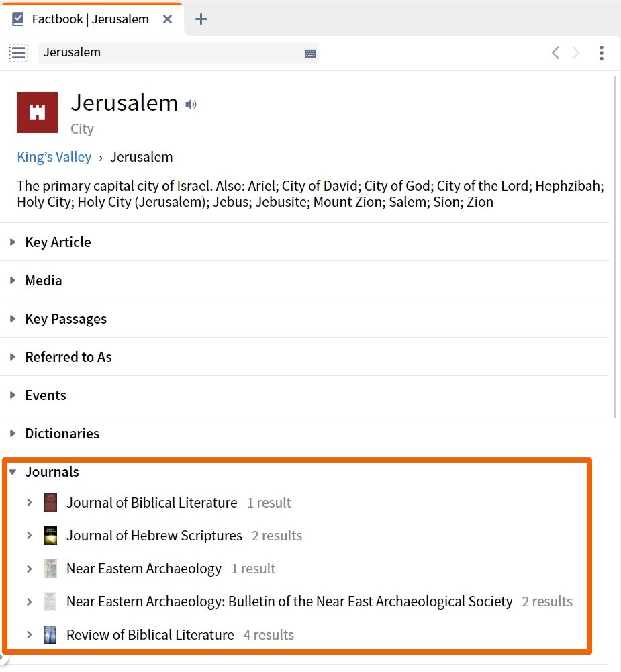Image resolution: width=621 pixels, height=672 pixels.
Task: Select the Factbook | Jerusalem tab
Action: (91, 19)
